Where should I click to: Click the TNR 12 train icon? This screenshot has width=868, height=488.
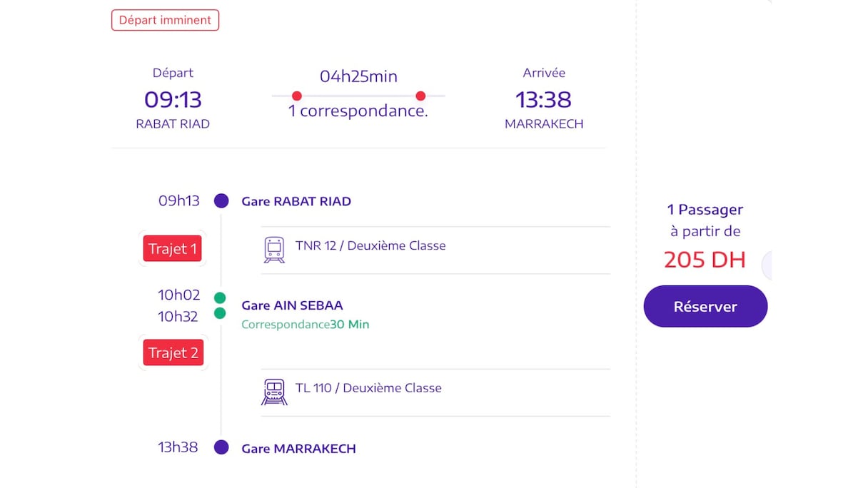click(x=274, y=250)
